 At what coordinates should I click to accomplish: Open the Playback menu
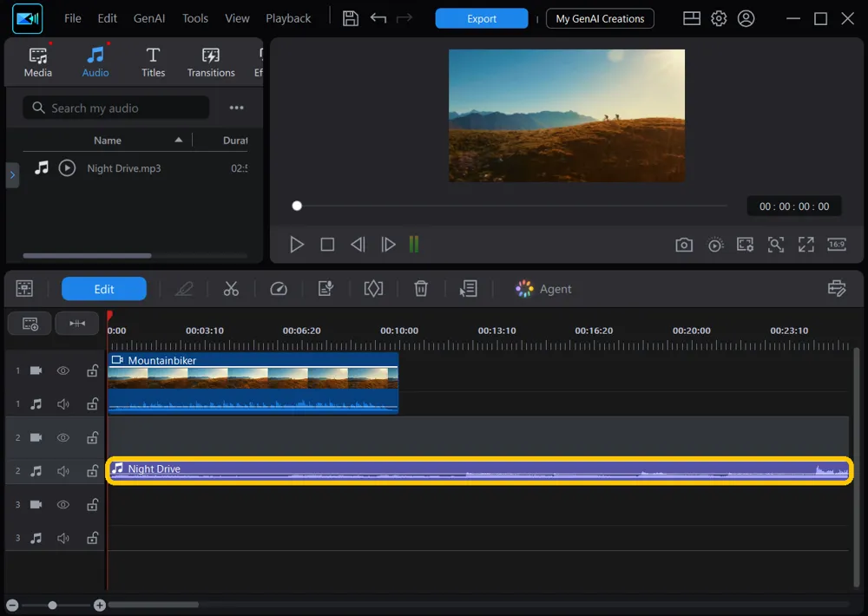288,18
